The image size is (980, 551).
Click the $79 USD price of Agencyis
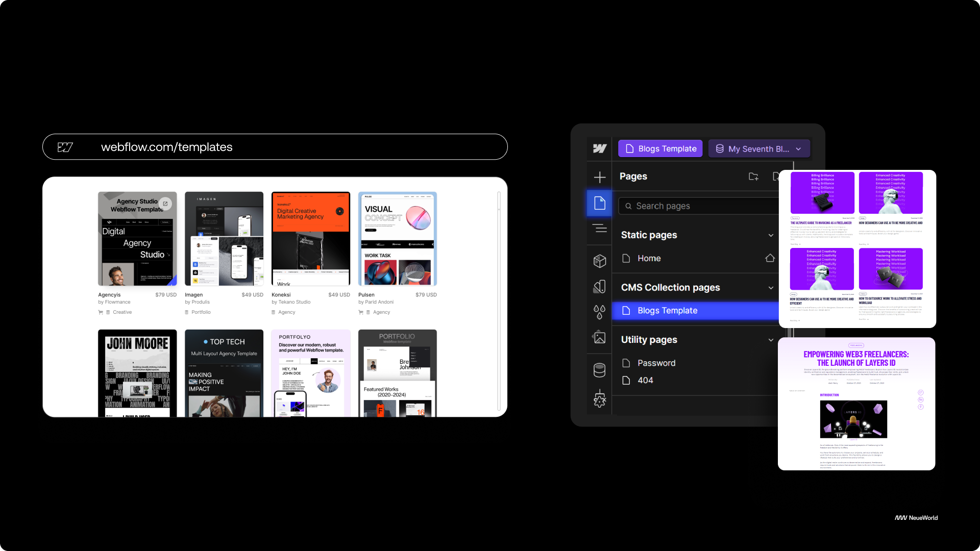(x=166, y=295)
